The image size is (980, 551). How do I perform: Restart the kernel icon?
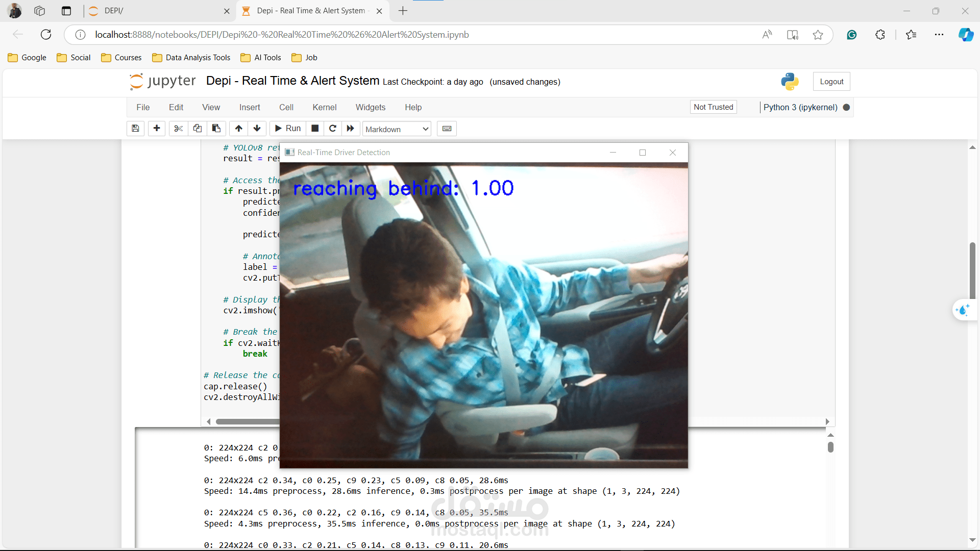(333, 129)
